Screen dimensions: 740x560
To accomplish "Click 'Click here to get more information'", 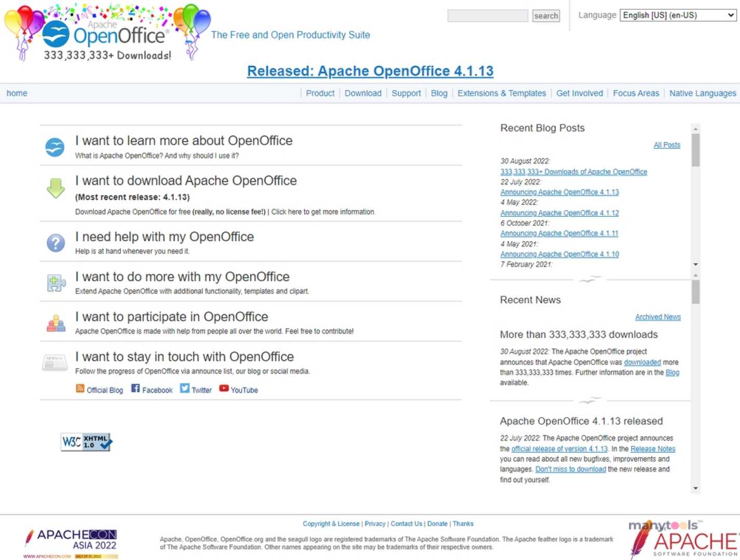I will (x=323, y=212).
